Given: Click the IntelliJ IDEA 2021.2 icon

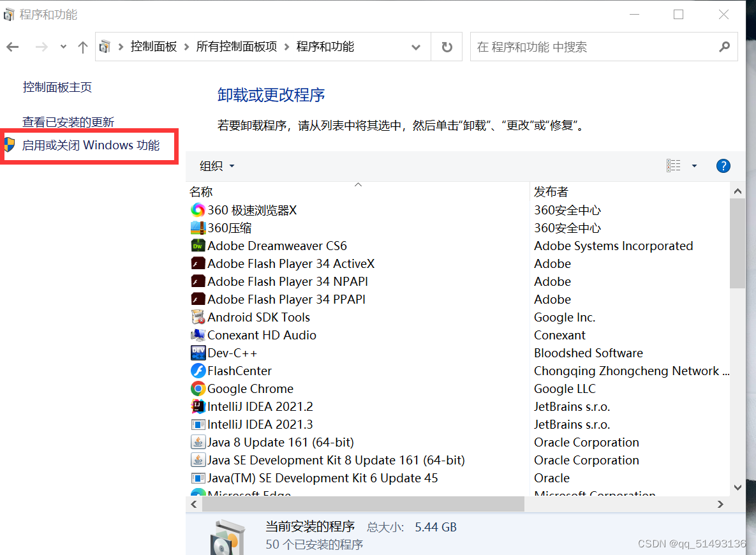Looking at the screenshot, I should [x=198, y=406].
